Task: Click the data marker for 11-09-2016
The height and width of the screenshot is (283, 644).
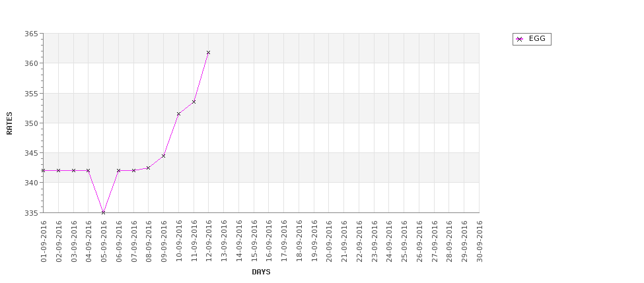Action: pyautogui.click(x=194, y=102)
